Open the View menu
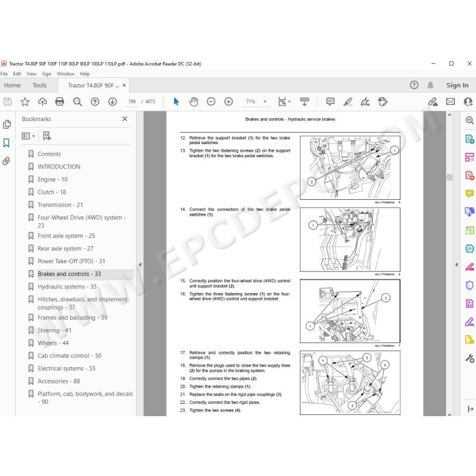Image resolution: width=476 pixels, height=476 pixels. pos(31,73)
